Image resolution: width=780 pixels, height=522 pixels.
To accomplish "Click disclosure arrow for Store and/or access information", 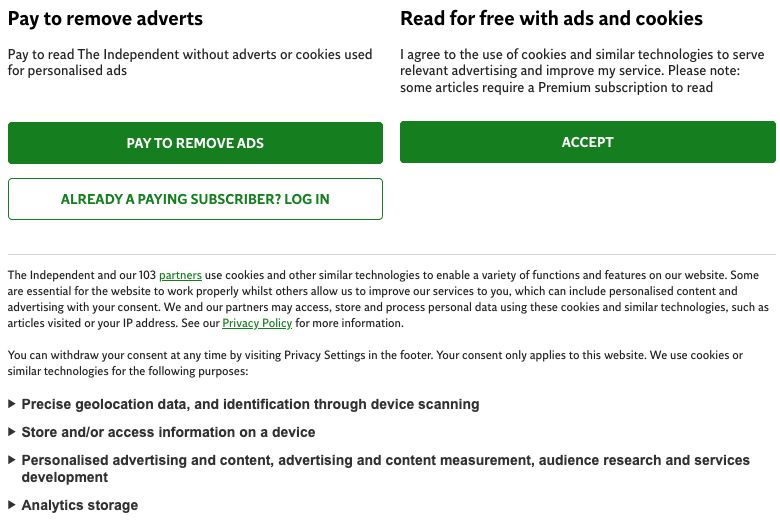I will click(12, 433).
